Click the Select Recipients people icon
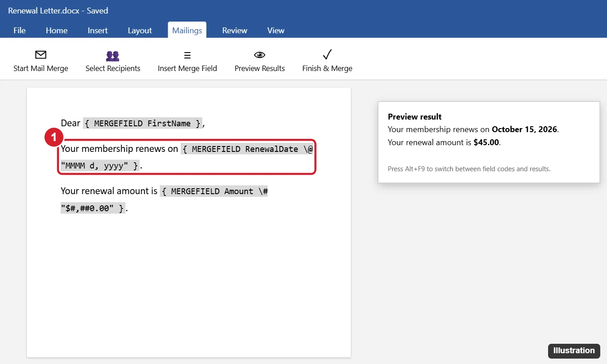 tap(113, 56)
